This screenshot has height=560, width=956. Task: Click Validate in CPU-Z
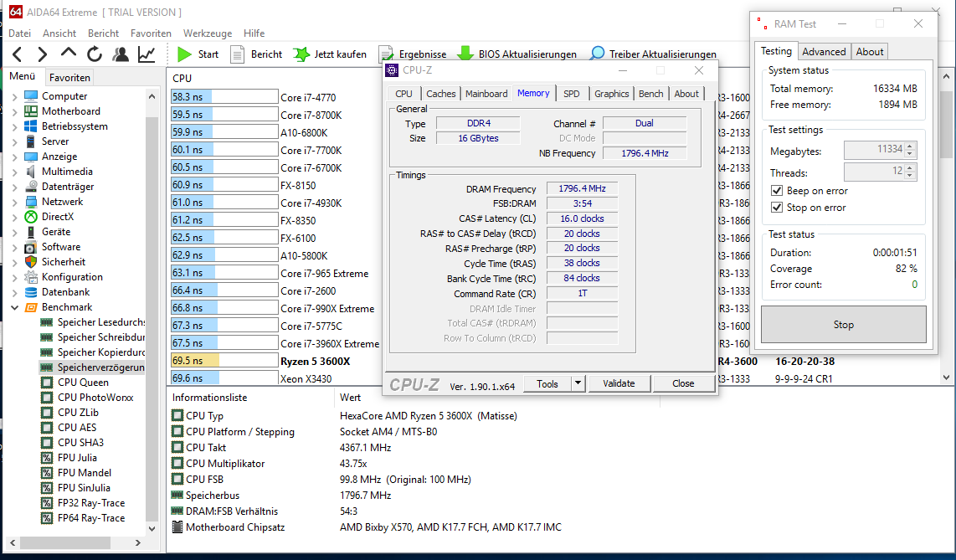pos(619,383)
